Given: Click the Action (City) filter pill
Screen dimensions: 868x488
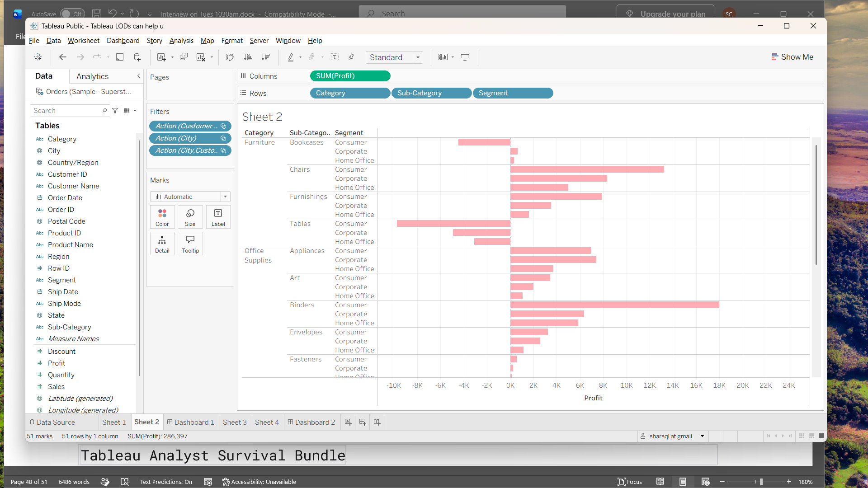Looking at the screenshot, I should pos(190,138).
